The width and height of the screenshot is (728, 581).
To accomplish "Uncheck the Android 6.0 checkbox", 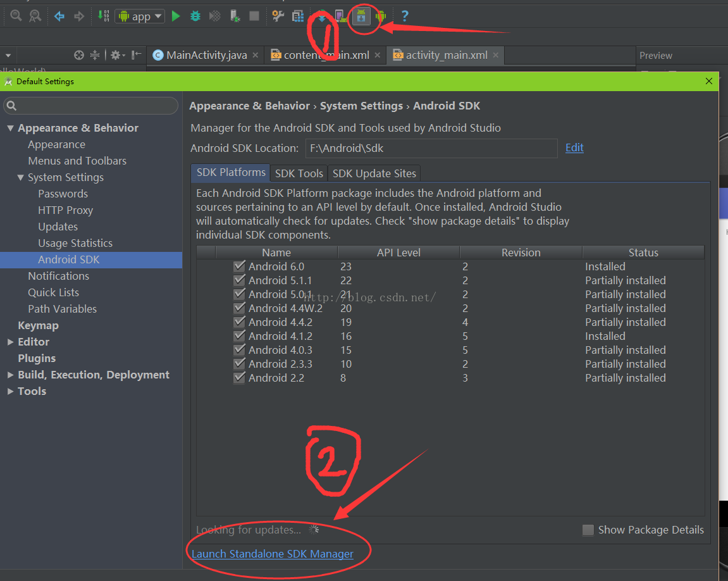I will coord(240,266).
